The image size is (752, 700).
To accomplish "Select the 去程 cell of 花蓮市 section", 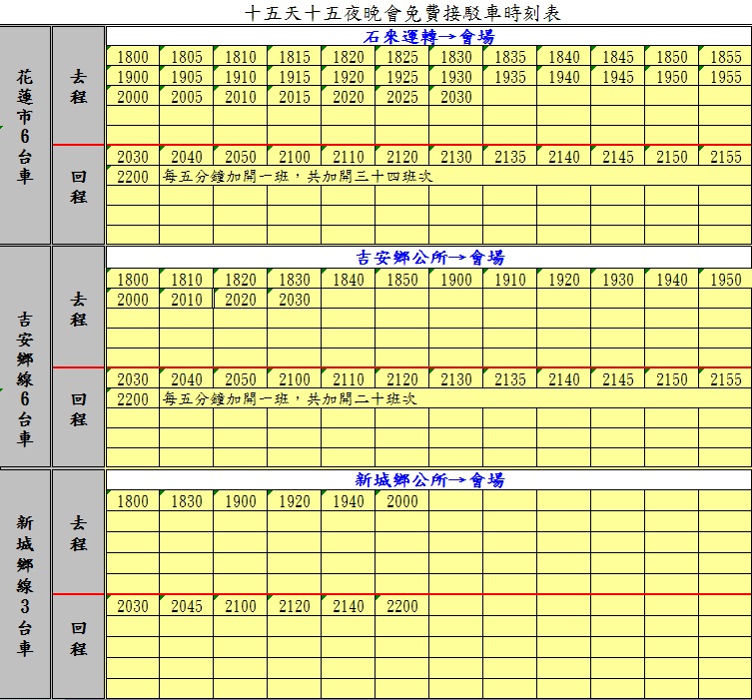I will pos(79,85).
